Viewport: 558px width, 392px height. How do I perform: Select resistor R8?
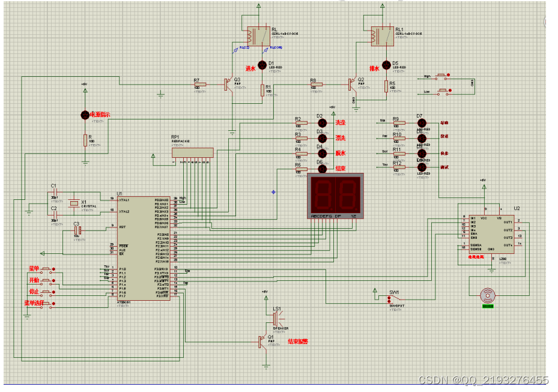tap(316, 85)
